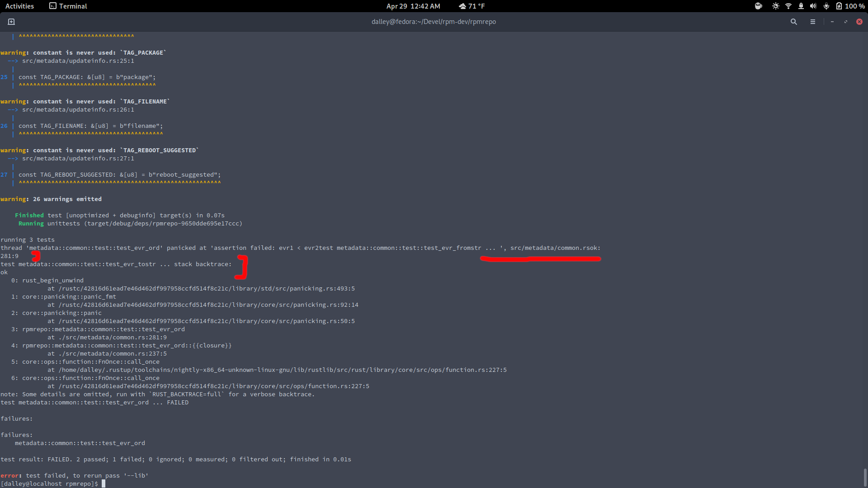868x488 pixels.
Task: Open the terminal hamburger menu
Action: coord(812,22)
